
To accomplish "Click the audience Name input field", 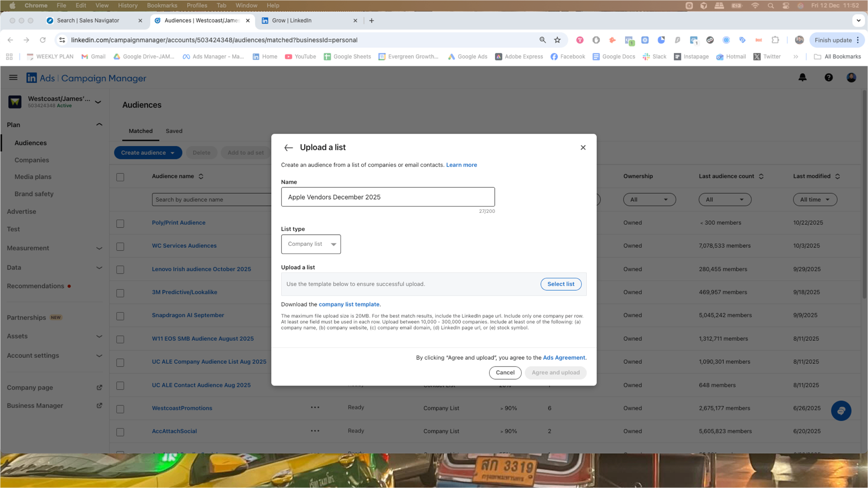I will click(x=388, y=197).
